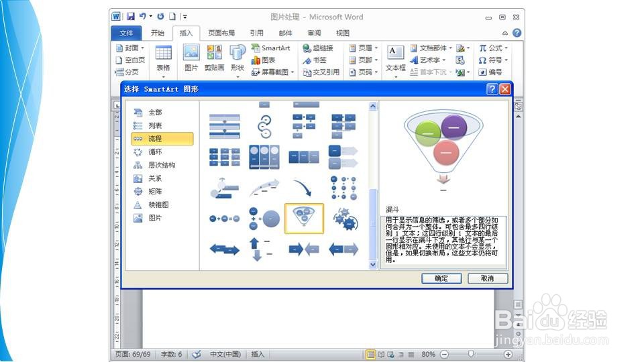
Task: Click the SmartArt button in the ribbon
Action: 270,48
